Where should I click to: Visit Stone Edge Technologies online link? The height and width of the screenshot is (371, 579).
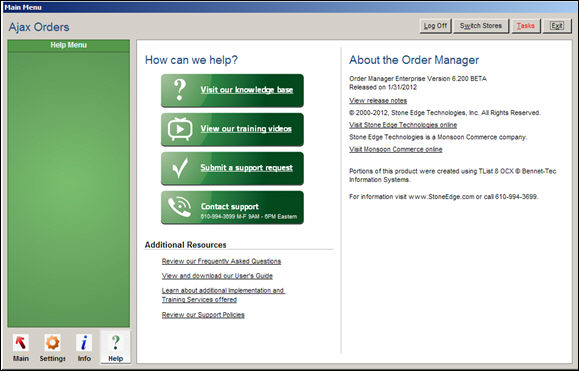[403, 125]
